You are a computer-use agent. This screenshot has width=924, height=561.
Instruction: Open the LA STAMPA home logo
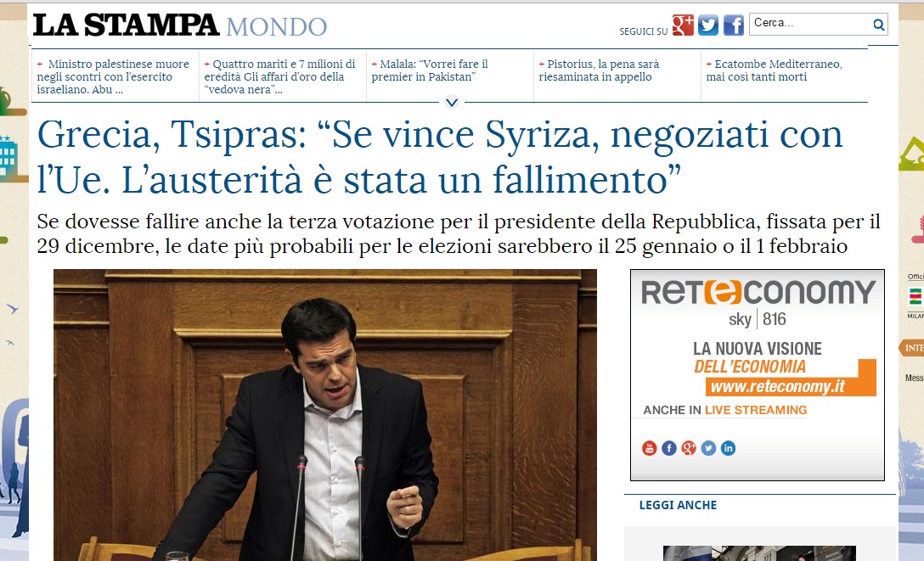[126, 25]
